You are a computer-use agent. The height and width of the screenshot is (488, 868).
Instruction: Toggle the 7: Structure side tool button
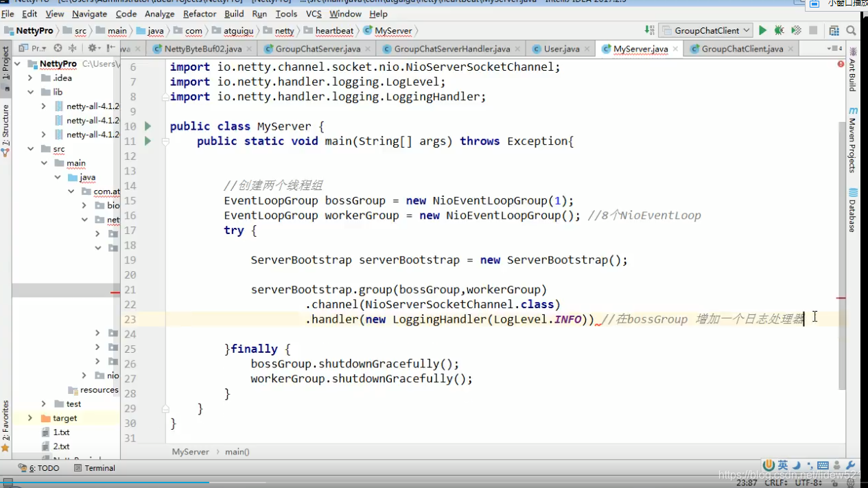[x=5, y=130]
